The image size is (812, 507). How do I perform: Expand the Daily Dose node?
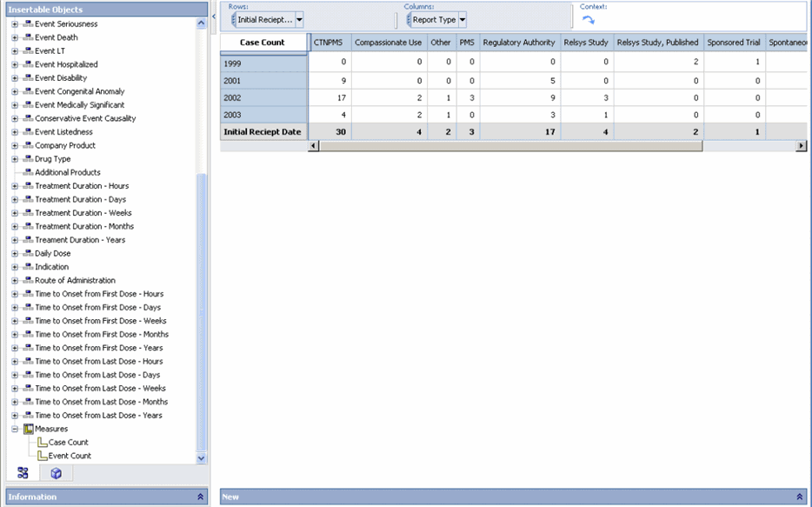coord(15,253)
